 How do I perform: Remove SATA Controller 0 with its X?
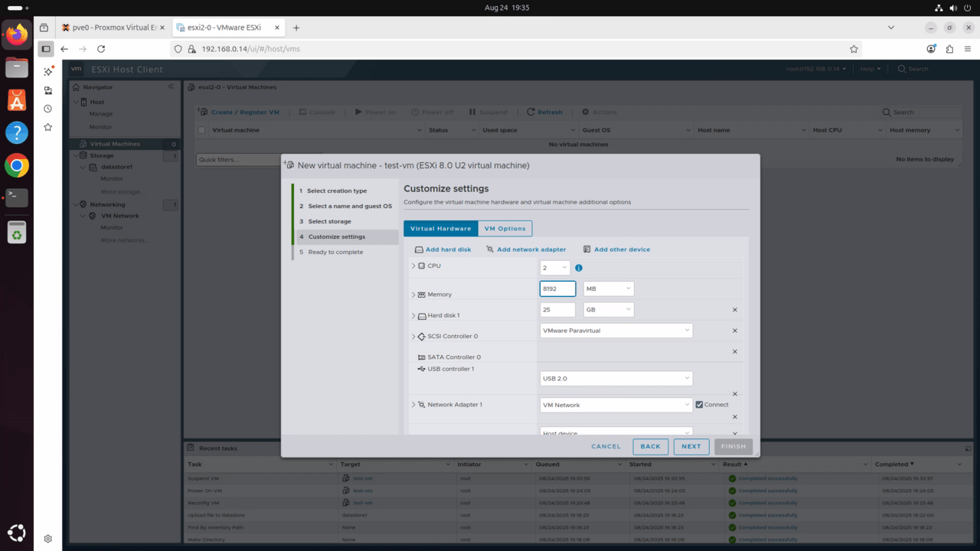click(x=735, y=351)
